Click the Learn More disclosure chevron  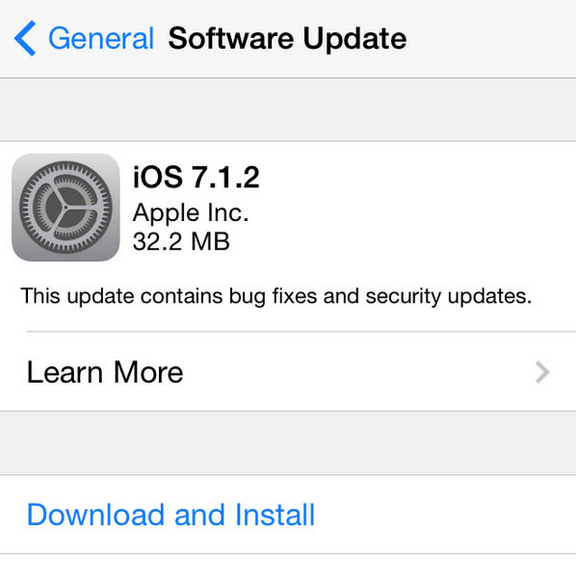coord(543,372)
